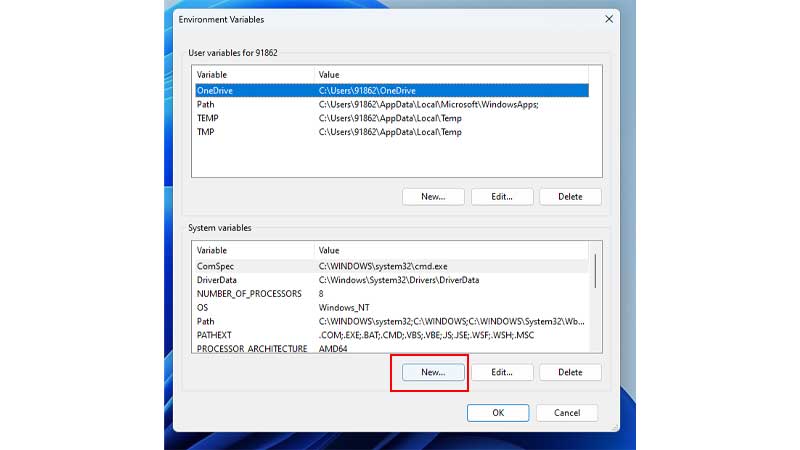Click the C:\Users\91862\OneDrive value
The width and height of the screenshot is (800, 450).
tap(367, 90)
